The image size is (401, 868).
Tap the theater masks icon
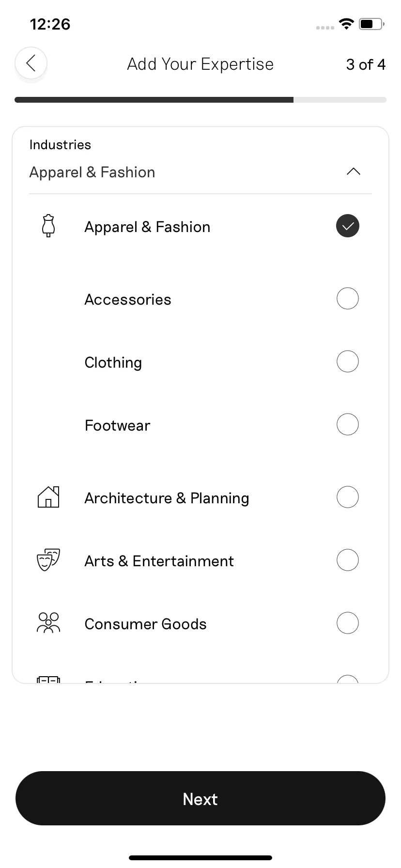pos(48,560)
